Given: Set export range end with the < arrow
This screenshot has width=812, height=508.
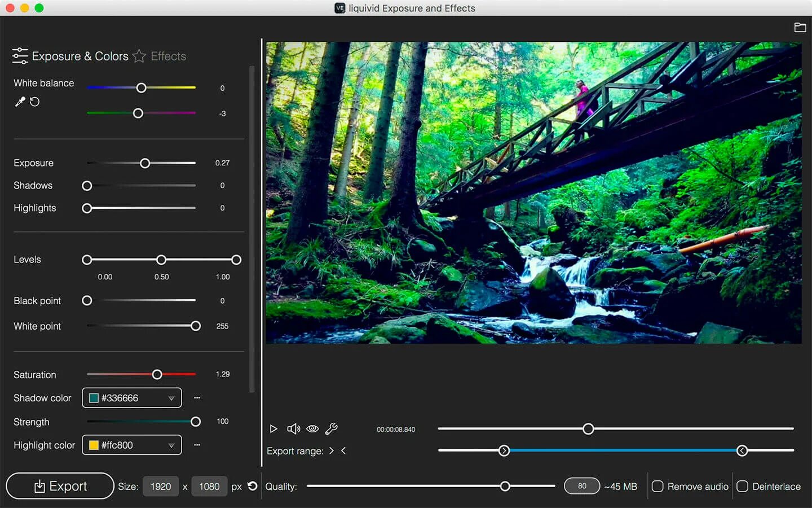Looking at the screenshot, I should click(343, 450).
